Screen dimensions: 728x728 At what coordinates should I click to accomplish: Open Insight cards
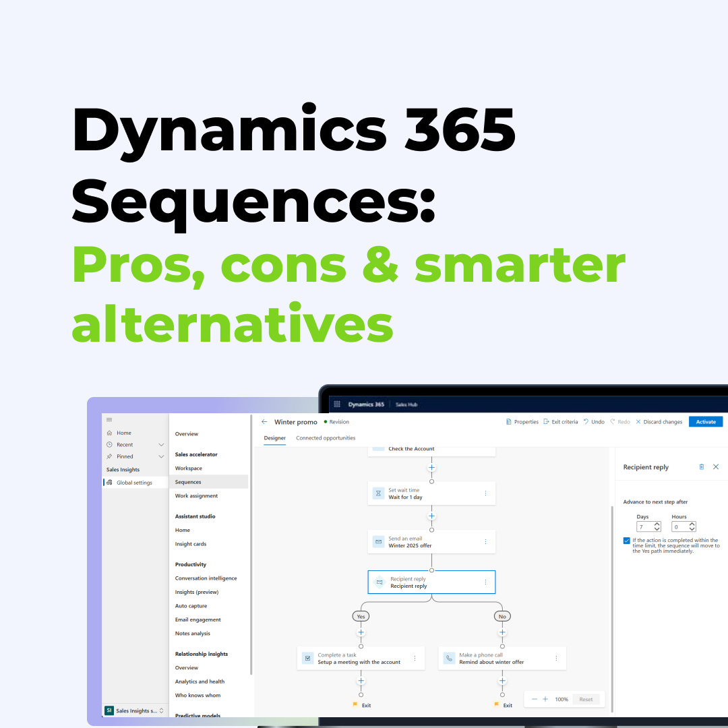191,544
